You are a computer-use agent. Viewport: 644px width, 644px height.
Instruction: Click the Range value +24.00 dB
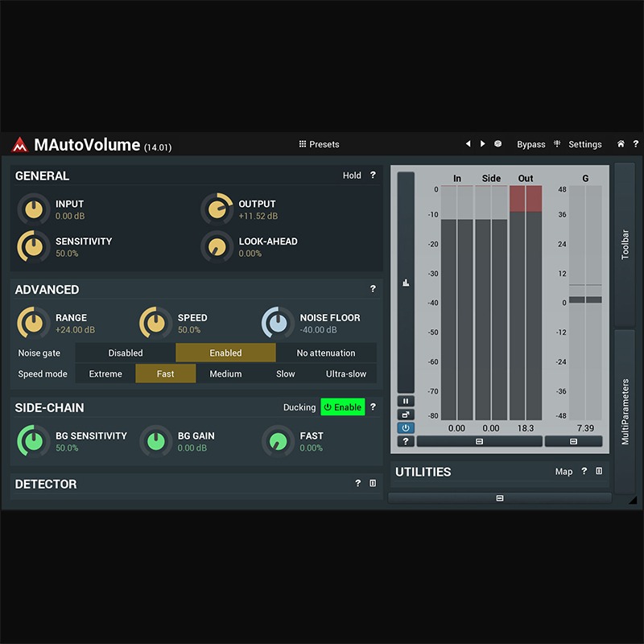click(75, 330)
